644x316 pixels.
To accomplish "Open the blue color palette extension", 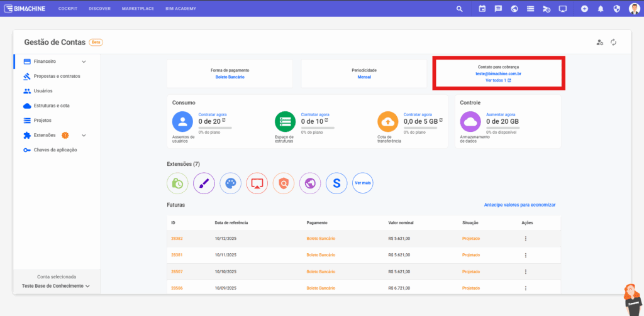I will [x=231, y=183].
